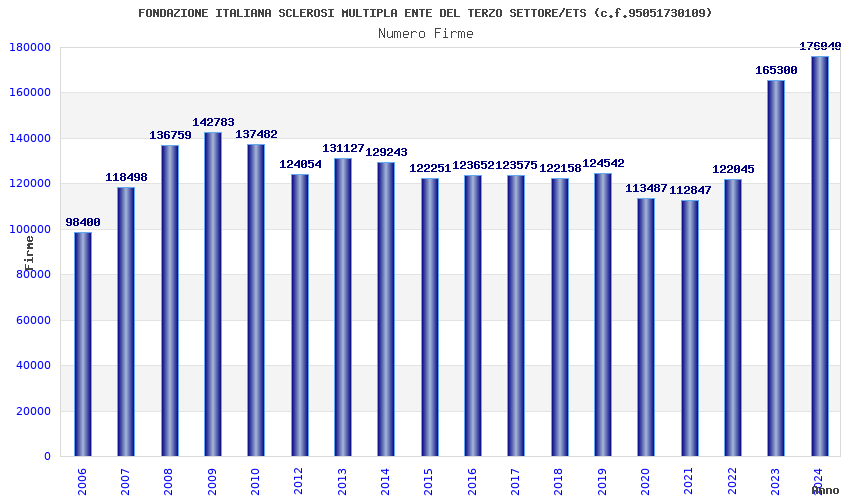The height and width of the screenshot is (500, 850).
Task: Click the x-axis year label 2015
Action: click(429, 482)
